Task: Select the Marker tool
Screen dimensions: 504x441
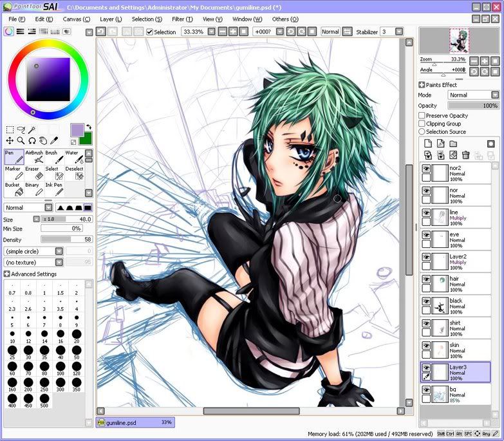Action: (14, 173)
